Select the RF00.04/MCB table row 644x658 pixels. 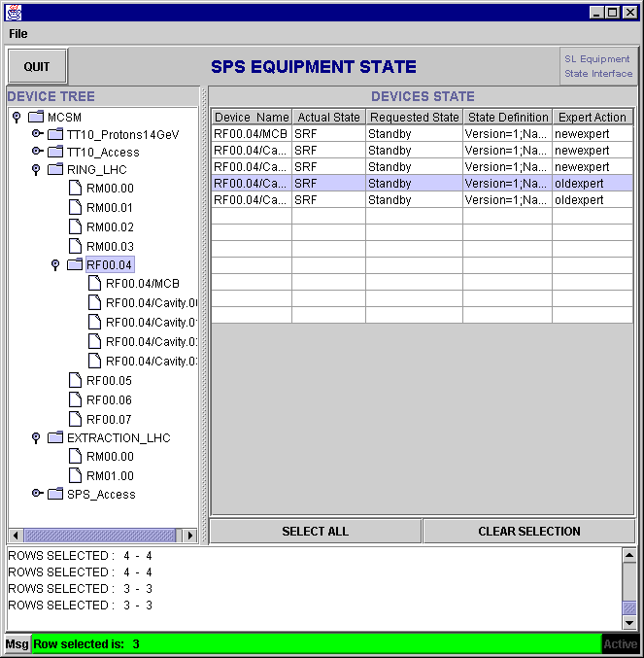422,134
